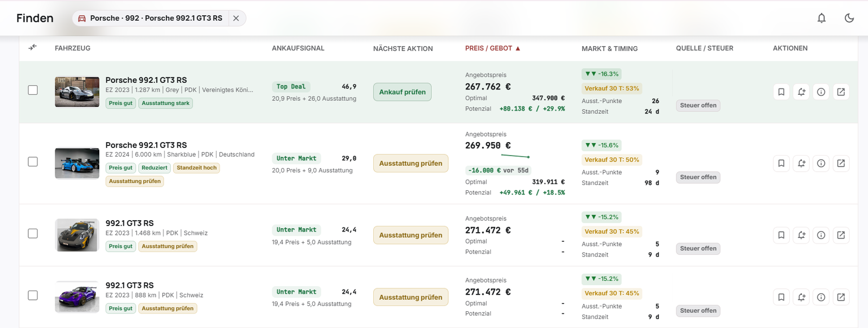The image size is (868, 328).
Task: Open the purple 888 km car thumbnail
Action: [77, 297]
